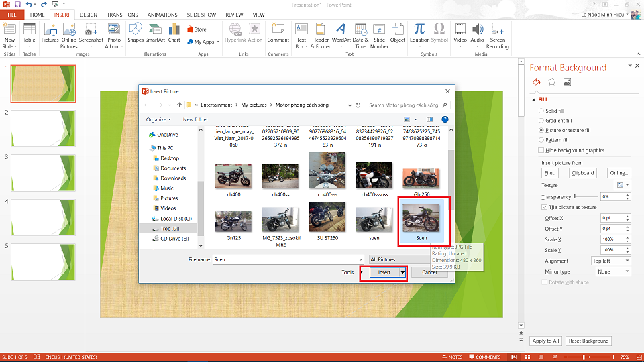Expand the File name dropdown list
644x362 pixels.
pyautogui.click(x=360, y=260)
